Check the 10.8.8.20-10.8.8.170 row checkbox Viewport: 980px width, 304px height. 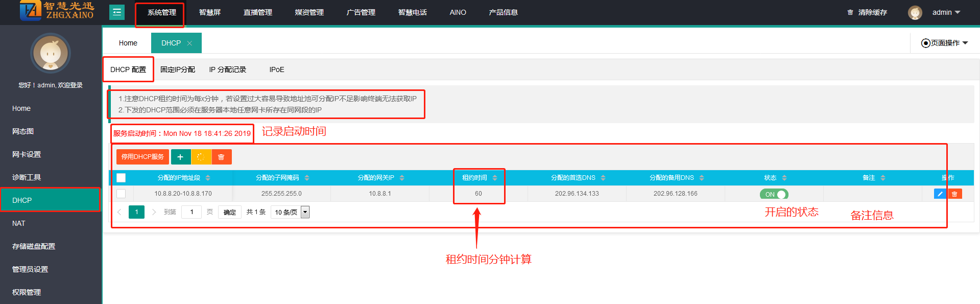tap(121, 194)
